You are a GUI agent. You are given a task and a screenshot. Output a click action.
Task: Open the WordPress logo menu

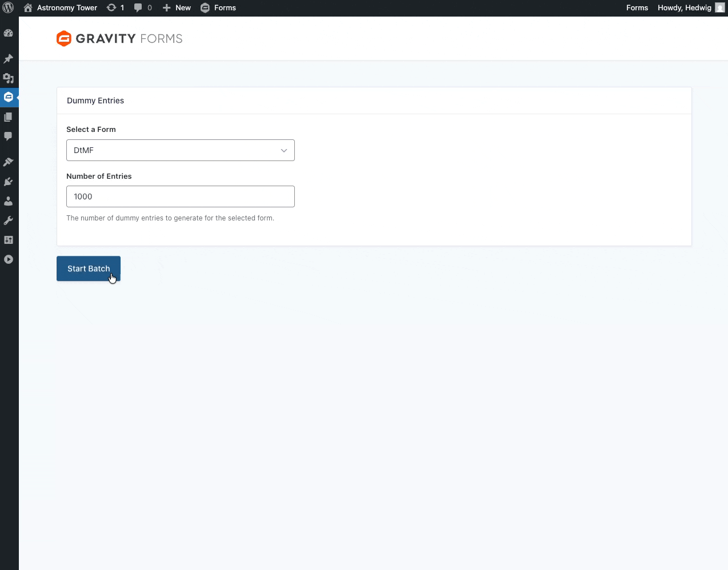8,8
